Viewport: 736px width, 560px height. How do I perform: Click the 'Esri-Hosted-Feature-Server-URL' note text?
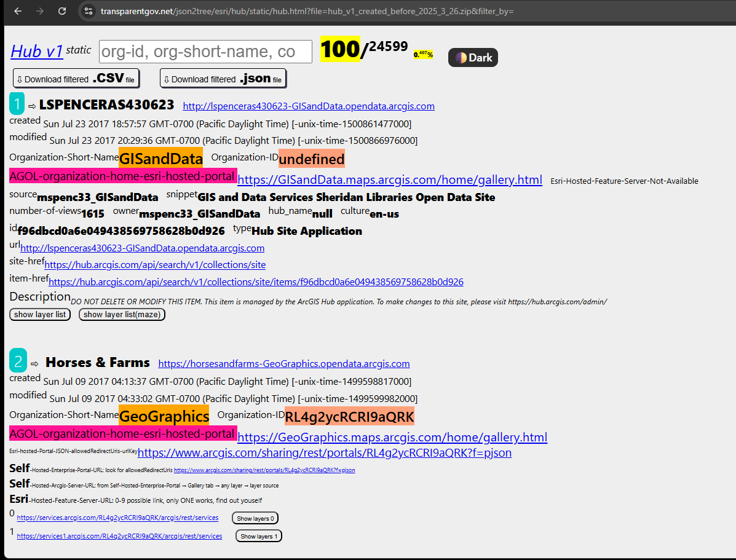coord(136,499)
